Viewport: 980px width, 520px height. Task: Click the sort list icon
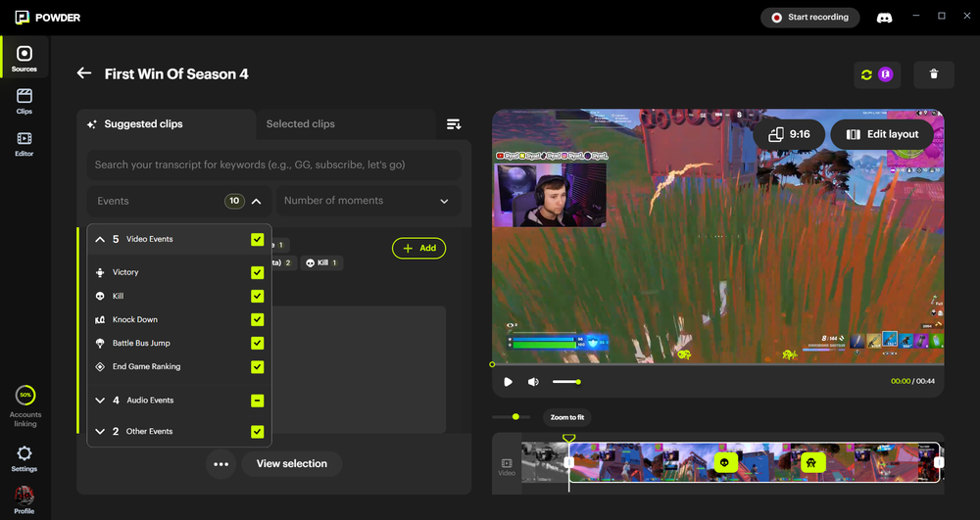click(454, 124)
